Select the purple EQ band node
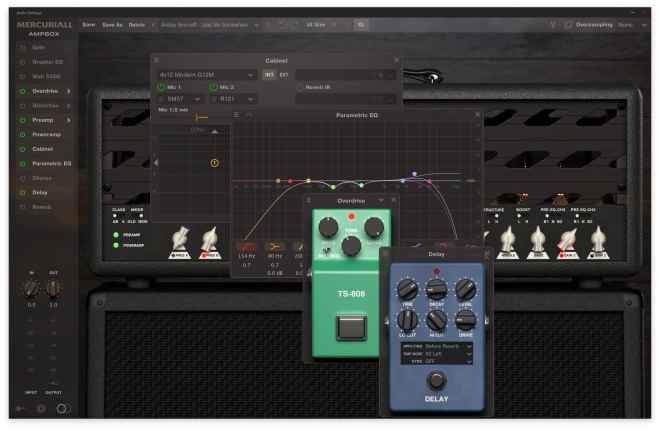This screenshot has height=429, width=660. (x=415, y=173)
